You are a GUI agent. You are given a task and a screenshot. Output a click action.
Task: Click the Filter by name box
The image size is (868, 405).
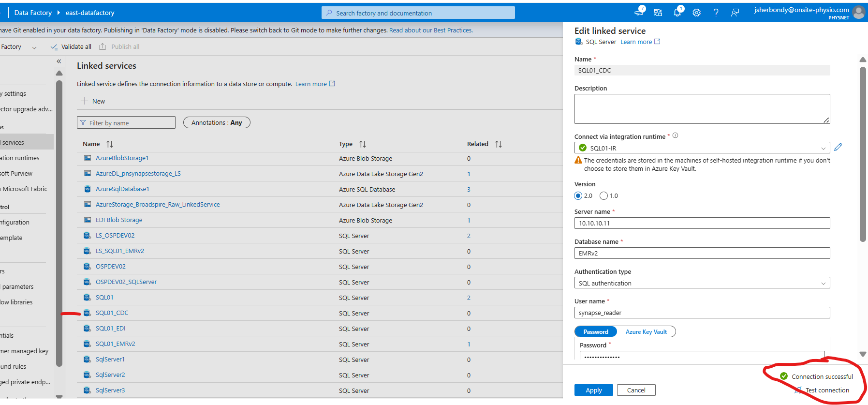pyautogui.click(x=126, y=122)
